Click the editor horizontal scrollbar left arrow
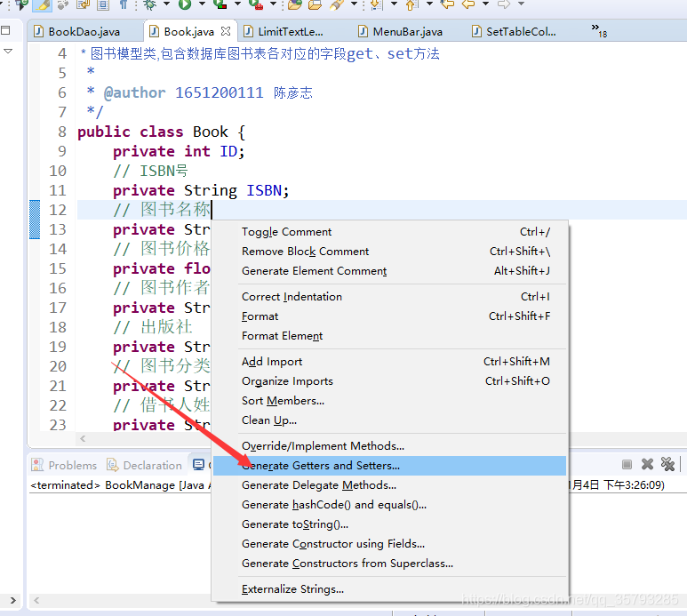The width and height of the screenshot is (687, 616). [83, 439]
